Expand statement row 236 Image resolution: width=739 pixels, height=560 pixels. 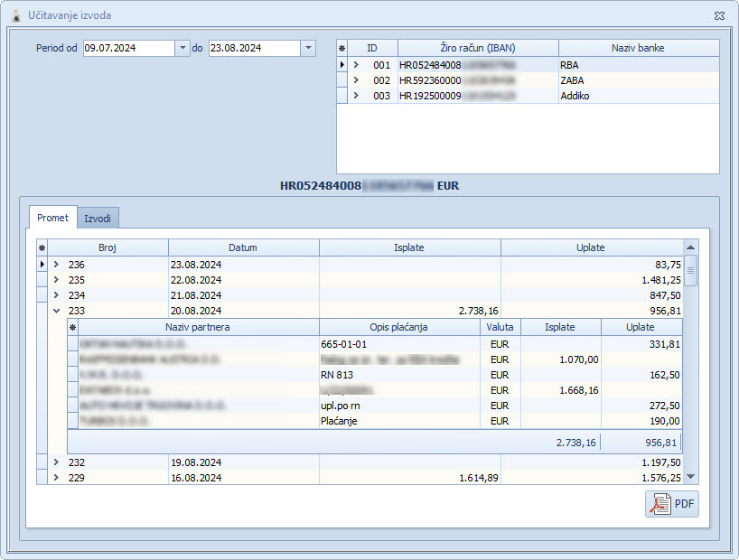point(56,265)
